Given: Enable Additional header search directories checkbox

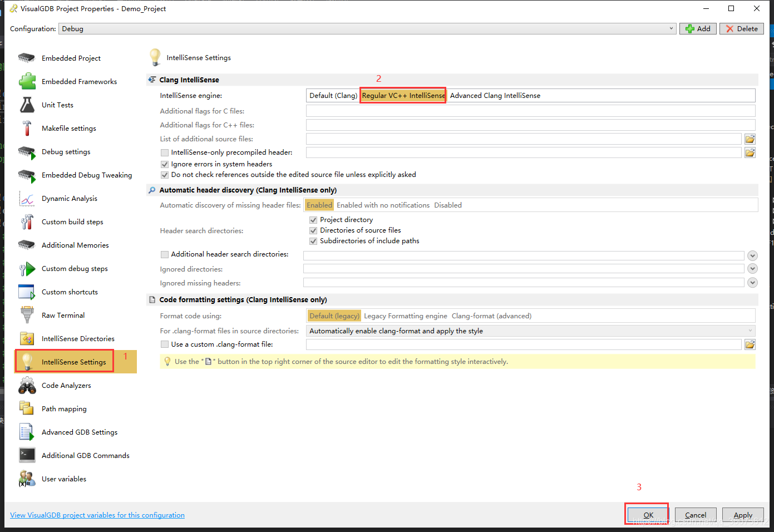Looking at the screenshot, I should tap(165, 254).
